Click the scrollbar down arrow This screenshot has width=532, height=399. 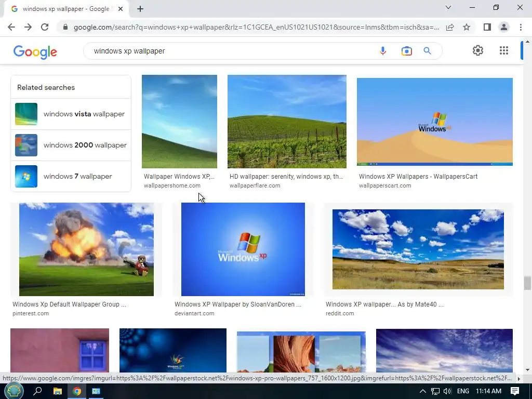pos(527,370)
